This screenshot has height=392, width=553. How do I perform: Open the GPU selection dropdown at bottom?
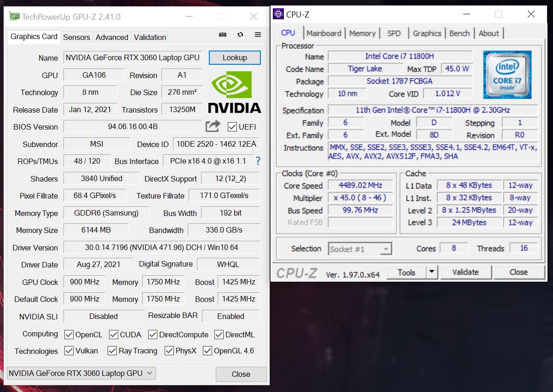(x=81, y=373)
